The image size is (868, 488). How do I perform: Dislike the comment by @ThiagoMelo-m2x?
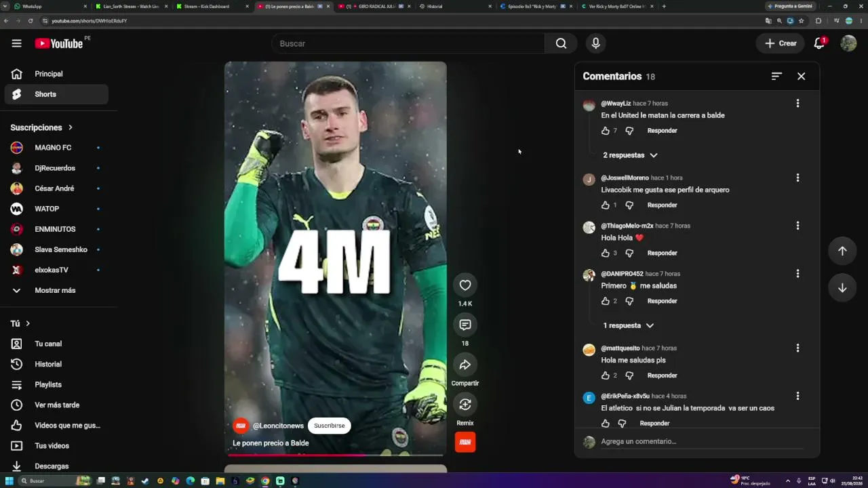pyautogui.click(x=629, y=253)
